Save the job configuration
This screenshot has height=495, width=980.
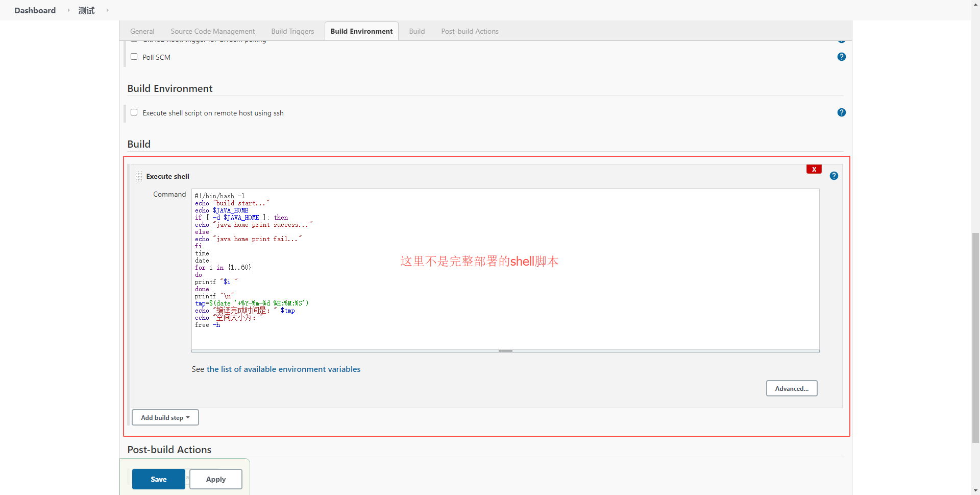159,479
